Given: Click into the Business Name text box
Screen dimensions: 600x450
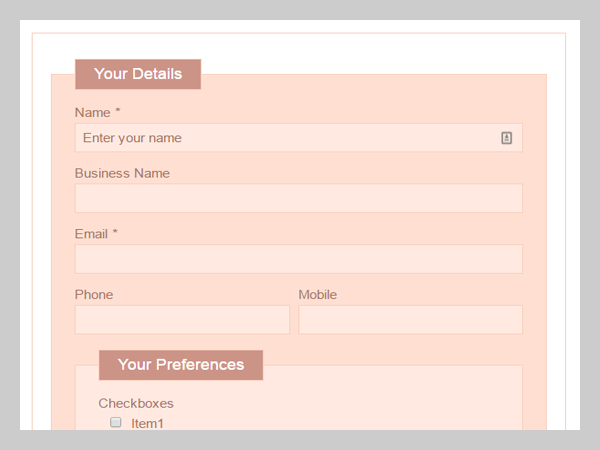Looking at the screenshot, I should (298, 198).
